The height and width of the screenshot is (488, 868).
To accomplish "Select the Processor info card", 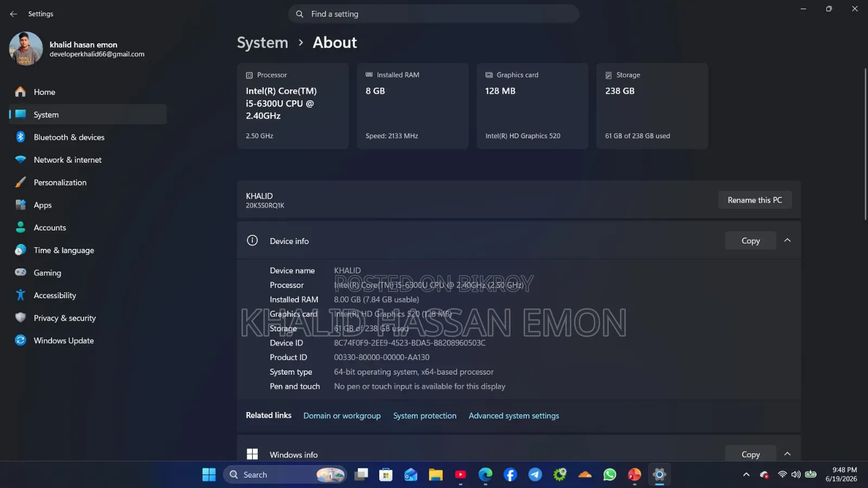I will [x=293, y=106].
